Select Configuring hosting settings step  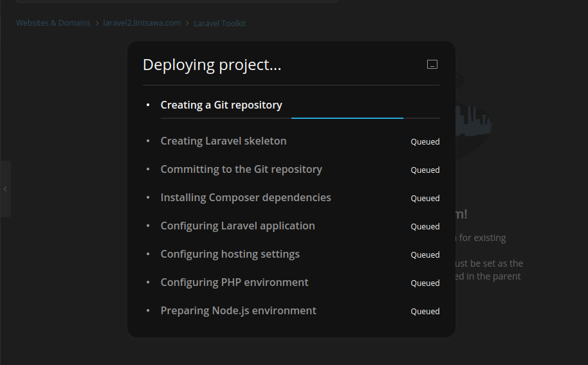(230, 254)
